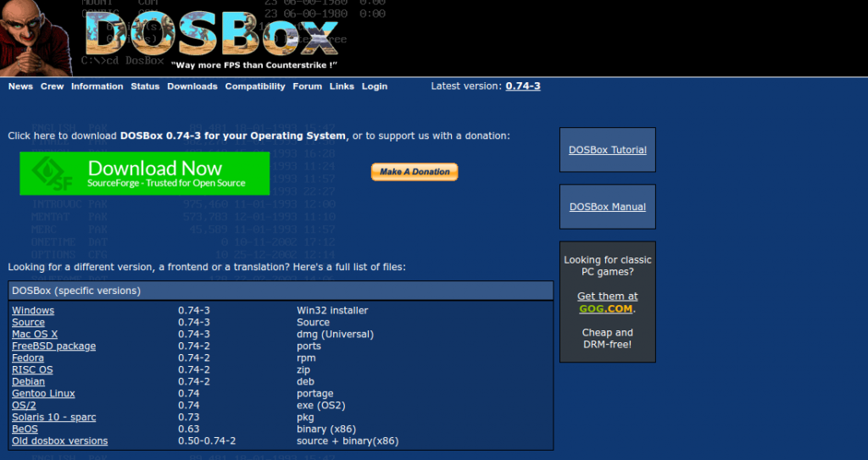Screen dimensions: 868x460
Task: Click the "0.73" version for Solaris
Action: [189, 418]
